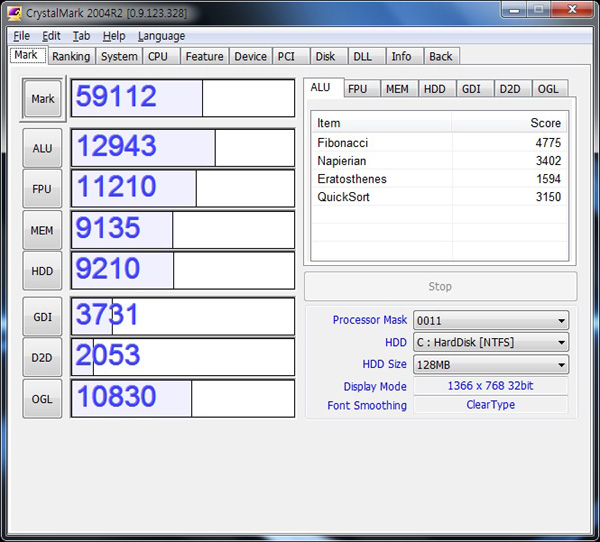The width and height of the screenshot is (600, 542).
Task: Switch to the Info tab
Action: (404, 57)
